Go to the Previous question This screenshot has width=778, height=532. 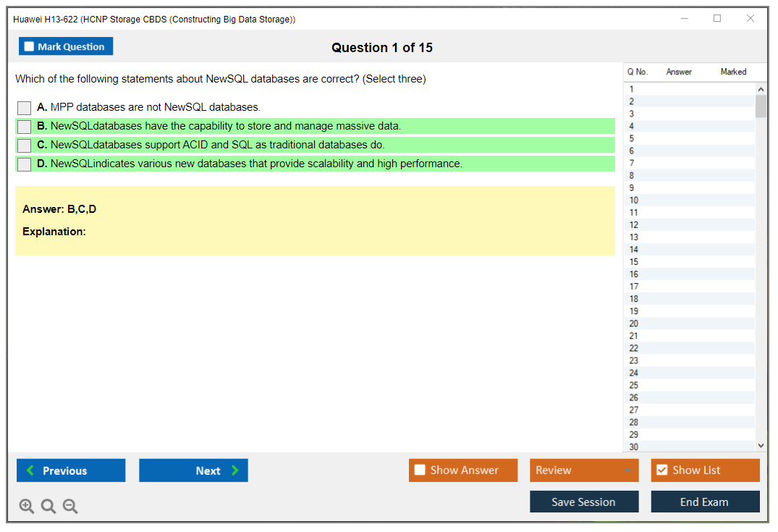pos(71,470)
